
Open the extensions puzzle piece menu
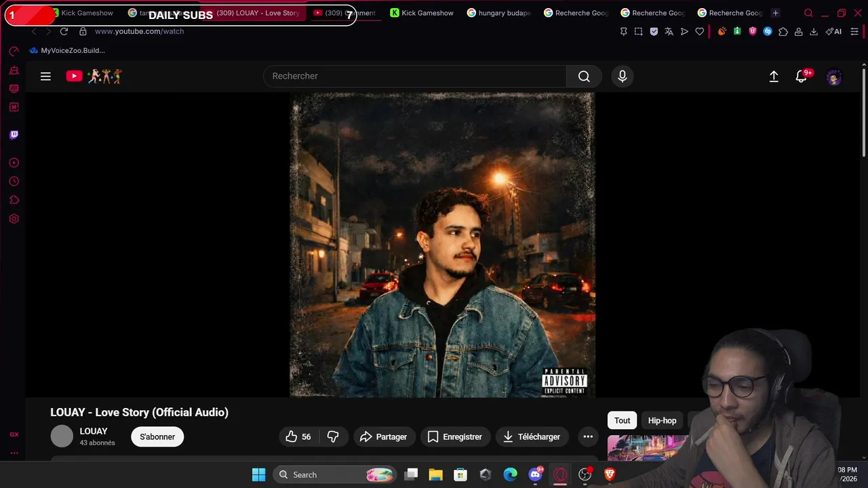tap(783, 31)
